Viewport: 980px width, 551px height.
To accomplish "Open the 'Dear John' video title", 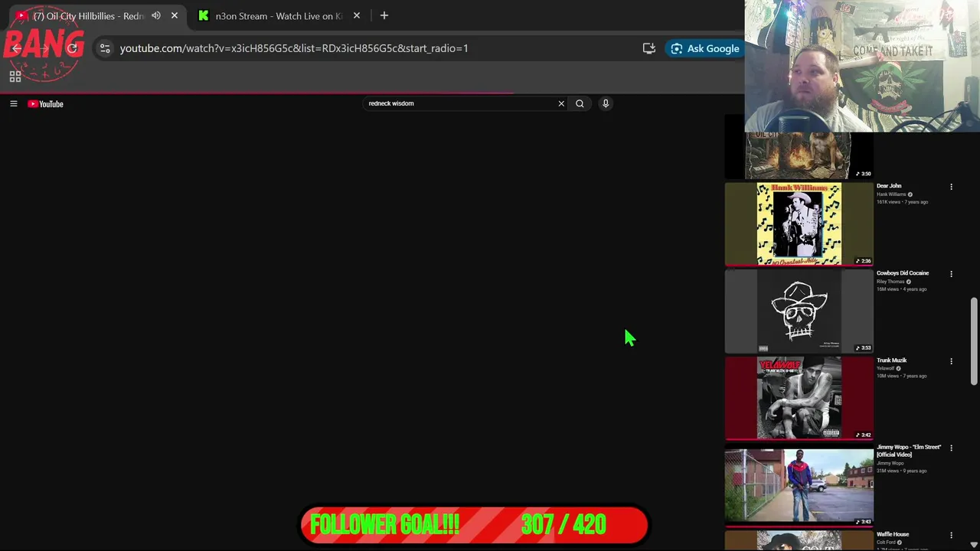I will tap(889, 186).
